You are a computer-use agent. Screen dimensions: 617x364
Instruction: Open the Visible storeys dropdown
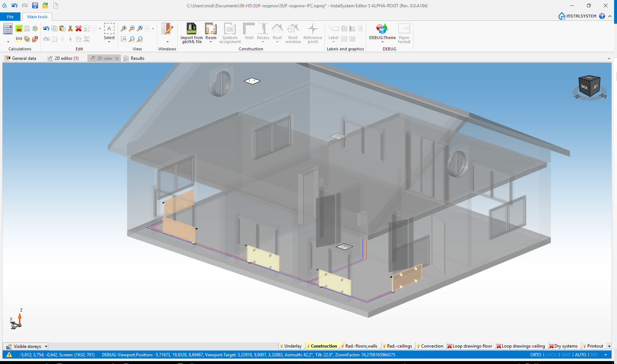(46, 346)
